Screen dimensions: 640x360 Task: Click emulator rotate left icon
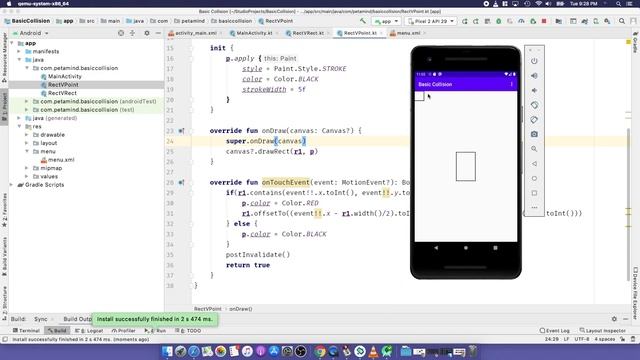pos(534,105)
